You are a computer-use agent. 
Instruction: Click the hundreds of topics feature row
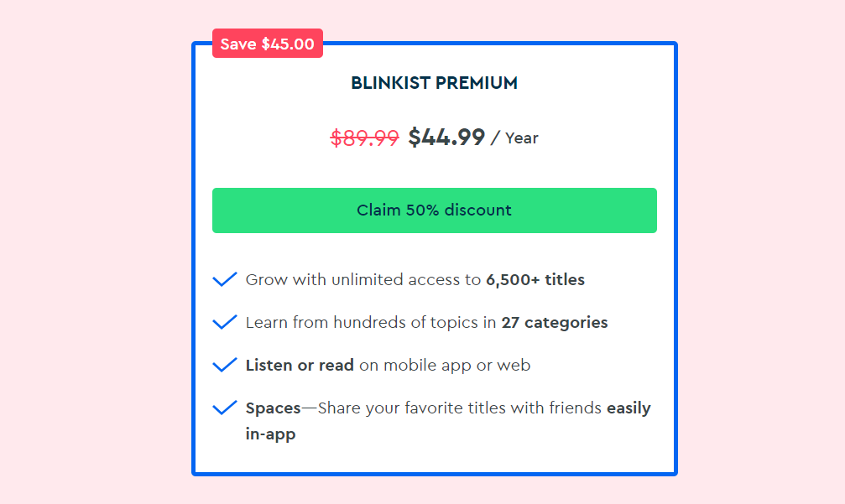[x=426, y=322]
